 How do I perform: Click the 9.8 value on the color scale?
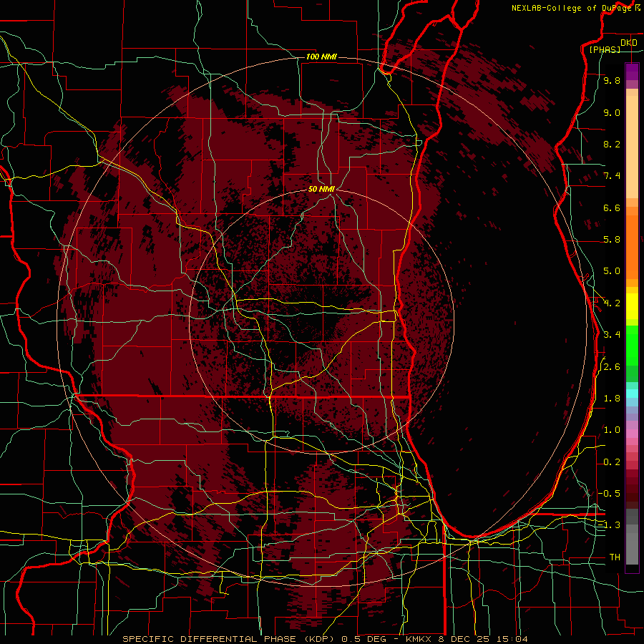612,80
